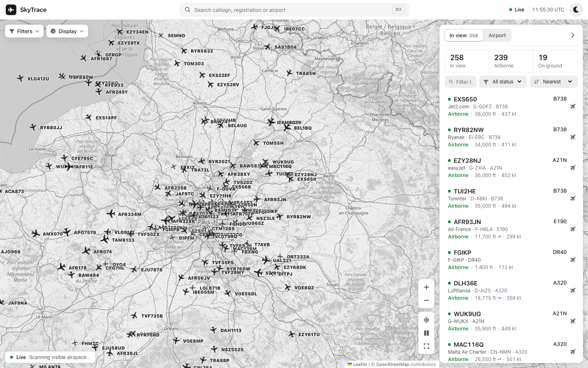Track flight DLH36E using its plane icon

573,291
